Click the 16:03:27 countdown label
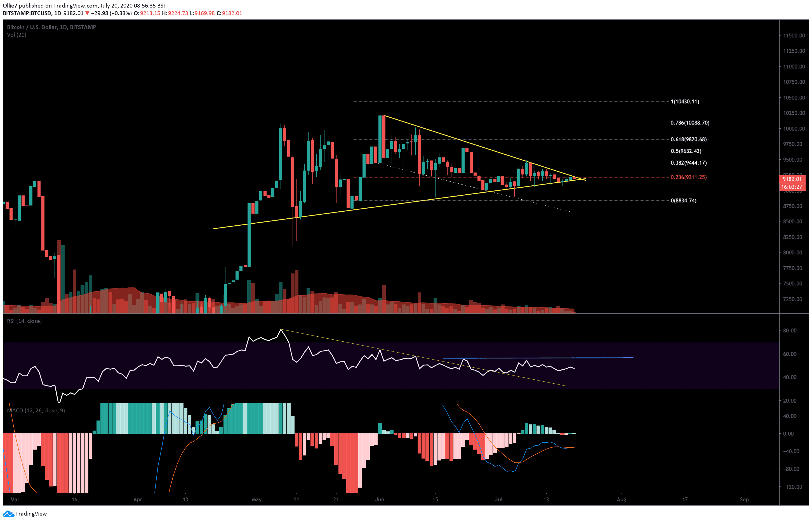Image resolution: width=812 pixels, height=522 pixels. (x=792, y=187)
